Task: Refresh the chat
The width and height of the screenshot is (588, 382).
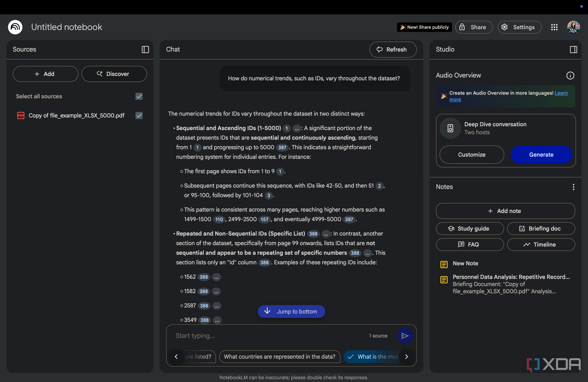Action: click(393, 50)
